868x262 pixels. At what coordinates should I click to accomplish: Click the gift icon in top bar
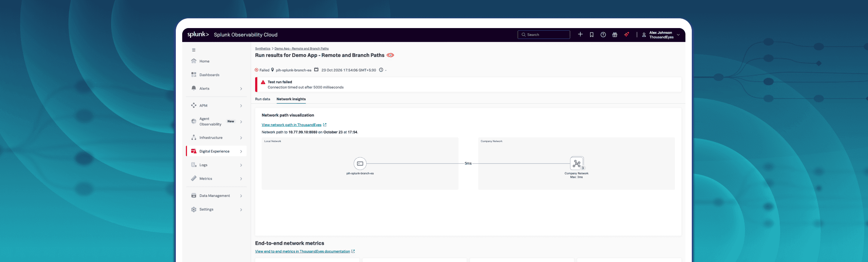click(x=615, y=35)
